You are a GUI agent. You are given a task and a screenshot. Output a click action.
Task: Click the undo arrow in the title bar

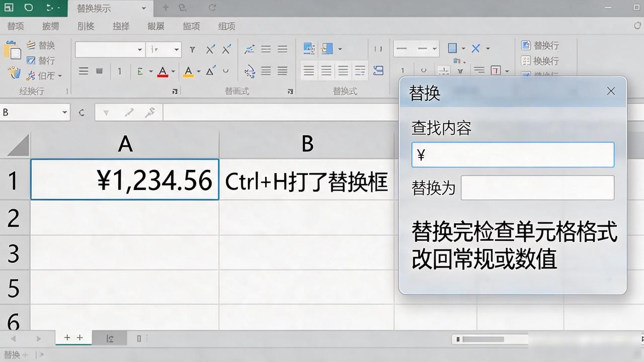click(x=29, y=8)
